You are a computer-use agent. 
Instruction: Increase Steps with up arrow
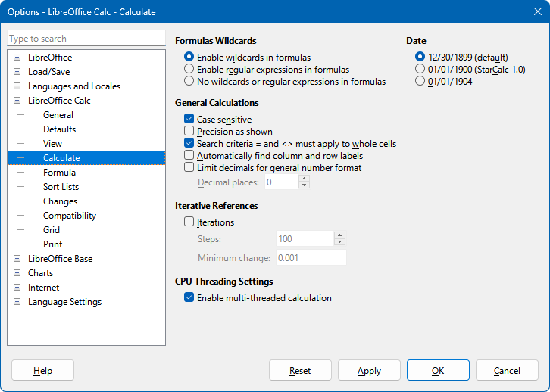point(339,235)
